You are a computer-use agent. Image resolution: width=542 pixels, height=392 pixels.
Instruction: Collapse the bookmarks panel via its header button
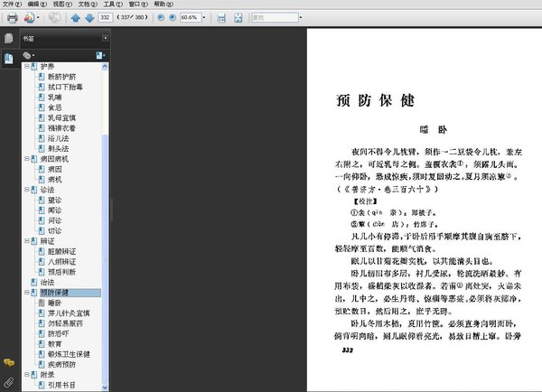105,38
